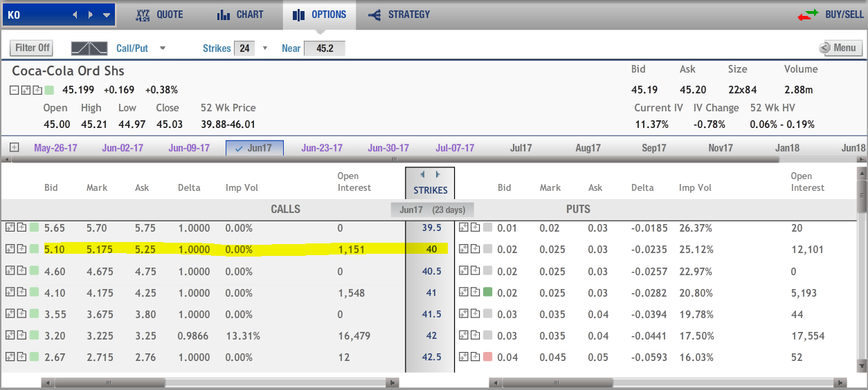Click the pink square on the 16.03% put row
The image size is (868, 390).
point(489,357)
